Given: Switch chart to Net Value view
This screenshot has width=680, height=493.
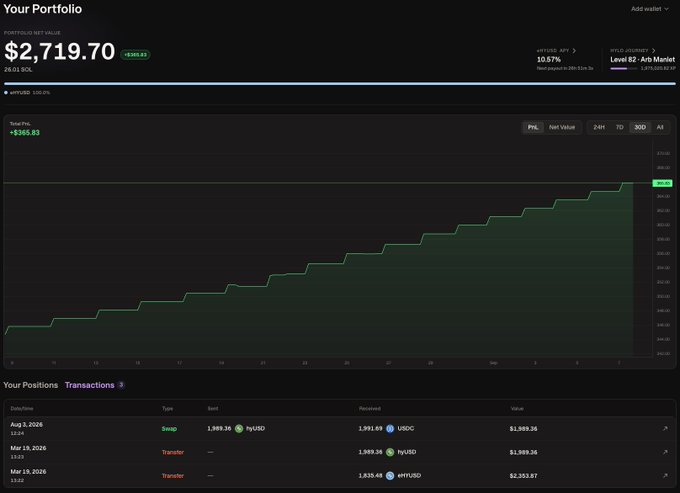Looking at the screenshot, I should point(562,127).
